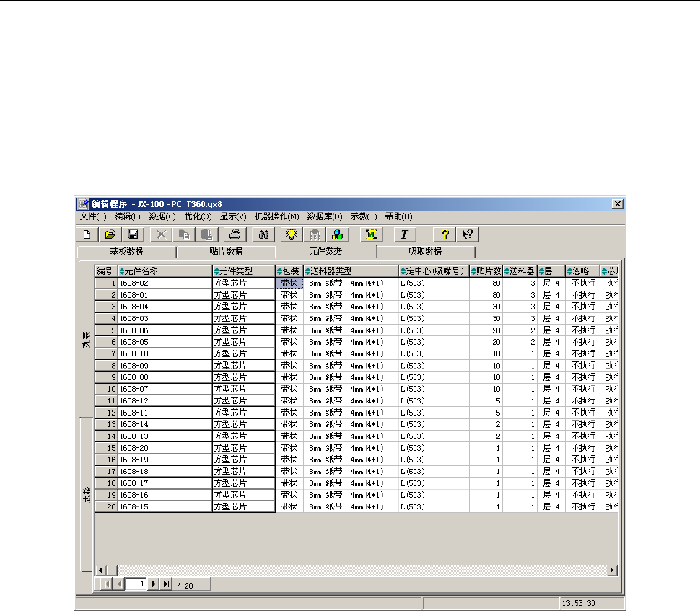Click horizontal scrollbar right arrow

click(612, 570)
